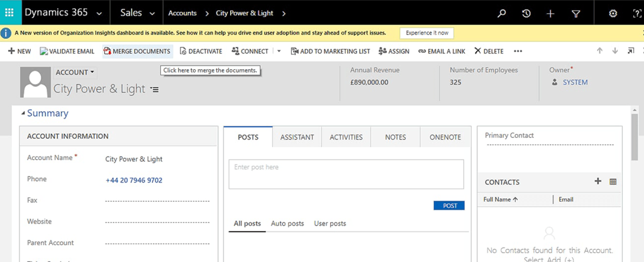
Task: Click the Experience it now button
Action: click(427, 33)
